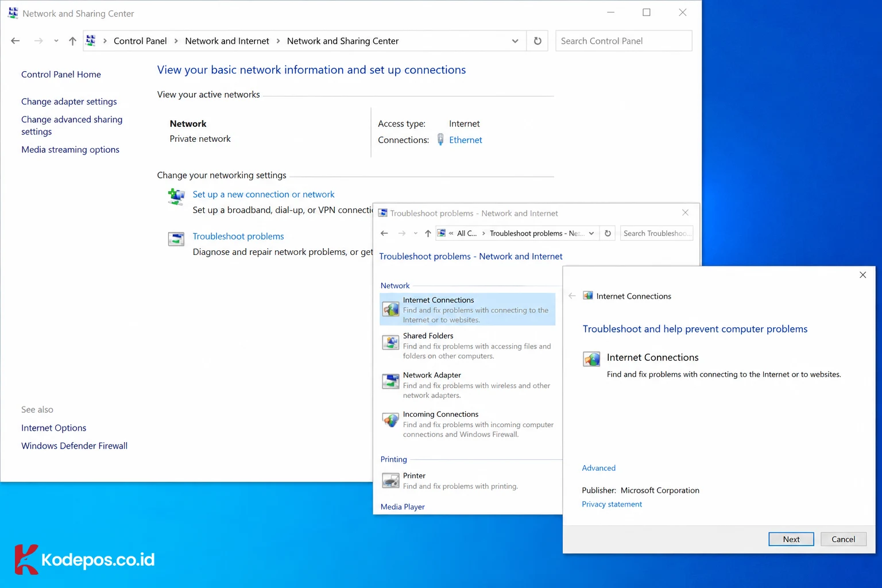Viewport: 882px width, 588px height.
Task: Click the Search Control Panel field
Action: coord(624,41)
